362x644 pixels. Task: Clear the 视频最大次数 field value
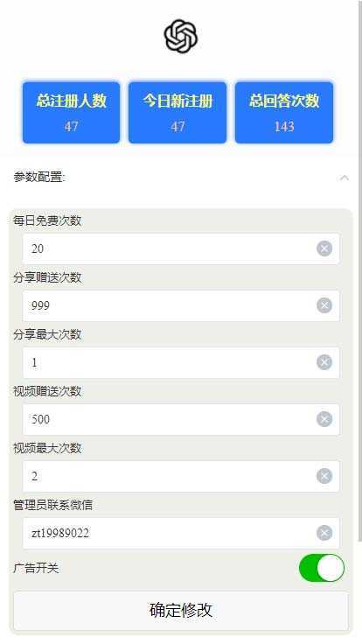click(x=324, y=476)
